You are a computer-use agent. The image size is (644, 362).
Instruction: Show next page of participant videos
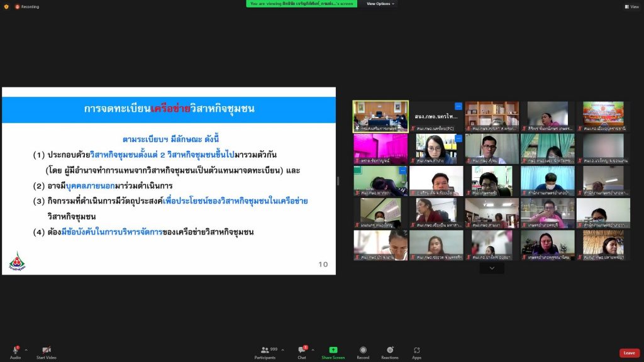[492, 268]
